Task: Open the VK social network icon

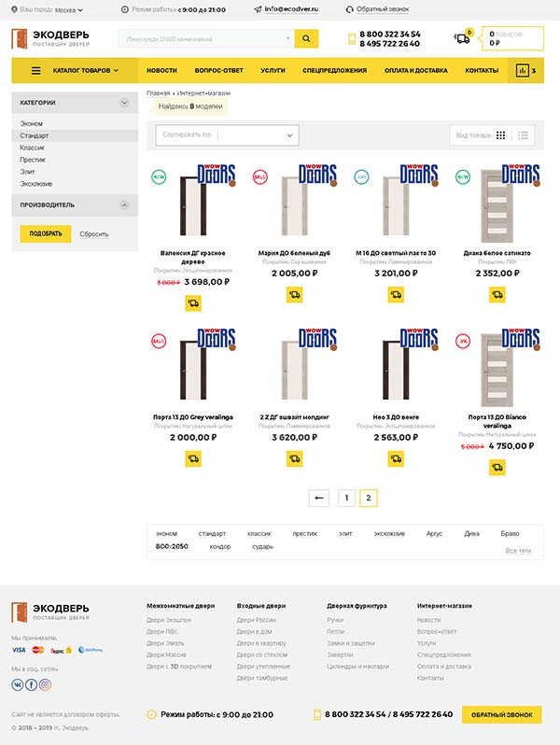Action: (x=18, y=684)
